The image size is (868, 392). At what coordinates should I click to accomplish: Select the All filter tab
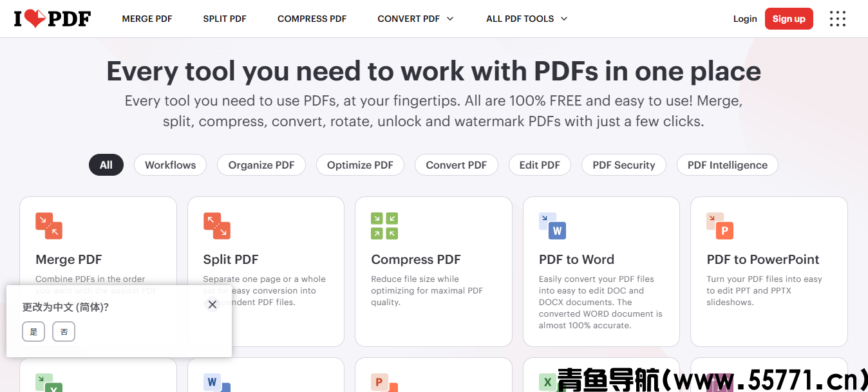click(106, 165)
